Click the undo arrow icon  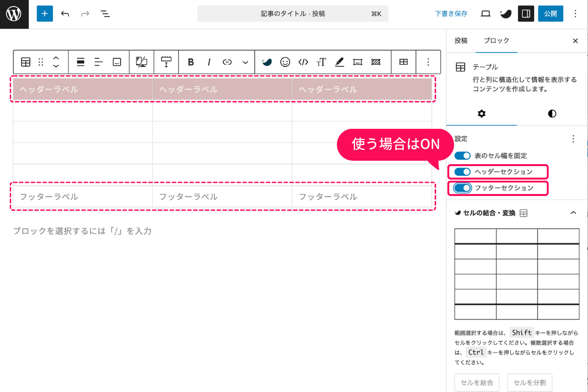pos(65,14)
